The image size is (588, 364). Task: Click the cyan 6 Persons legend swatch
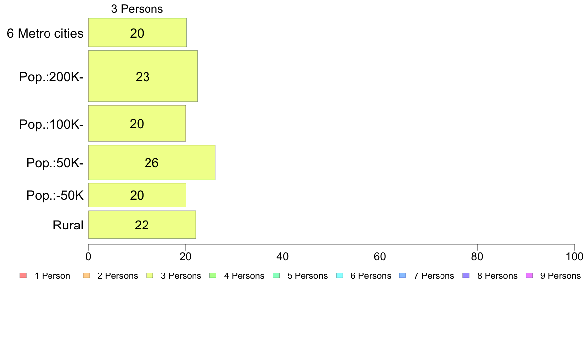click(x=340, y=275)
